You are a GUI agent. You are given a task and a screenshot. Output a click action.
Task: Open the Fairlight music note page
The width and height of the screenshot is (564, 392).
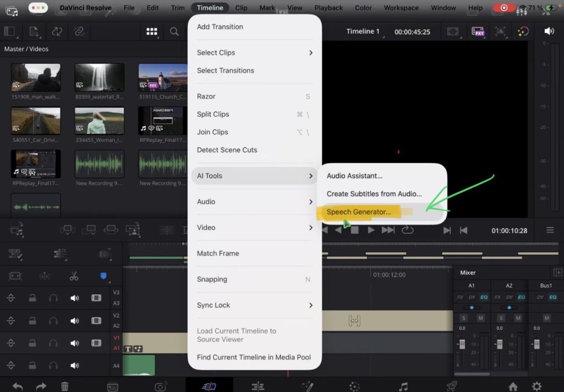pos(404,386)
